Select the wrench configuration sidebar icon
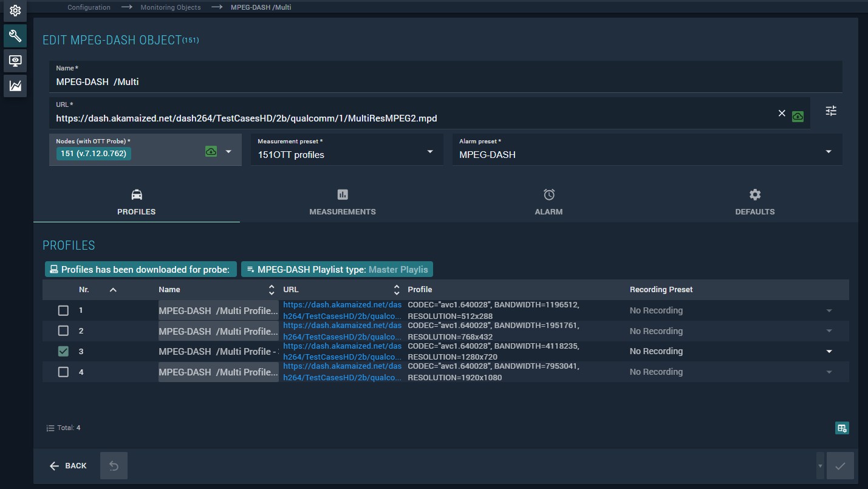This screenshot has height=489, width=868. (x=15, y=36)
